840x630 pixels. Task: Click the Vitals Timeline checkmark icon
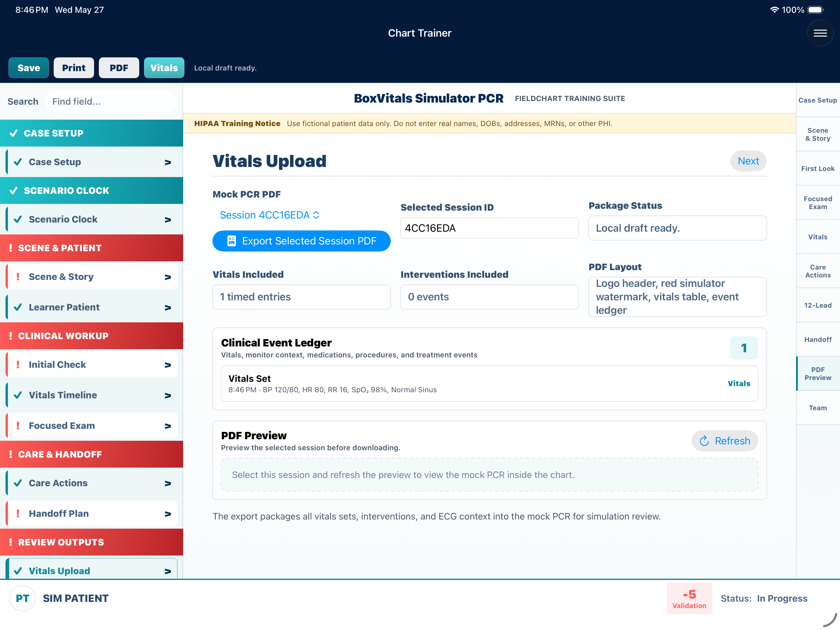(x=17, y=395)
